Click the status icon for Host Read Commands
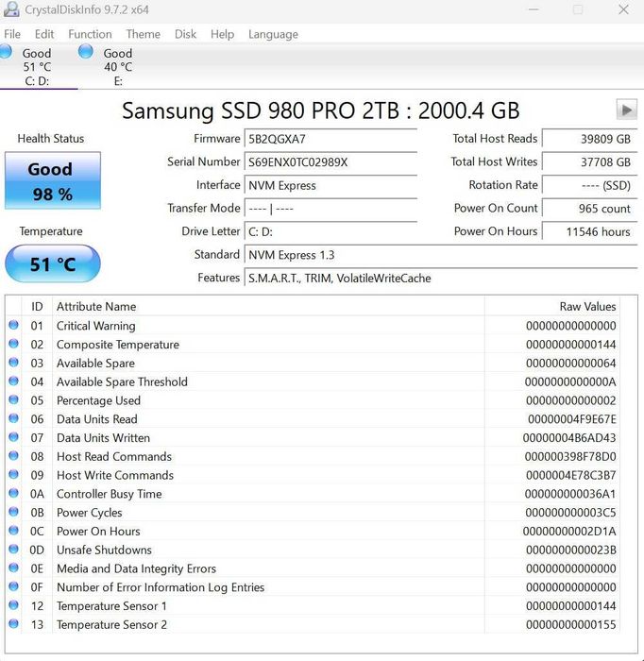This screenshot has width=644, height=661. click(x=13, y=456)
